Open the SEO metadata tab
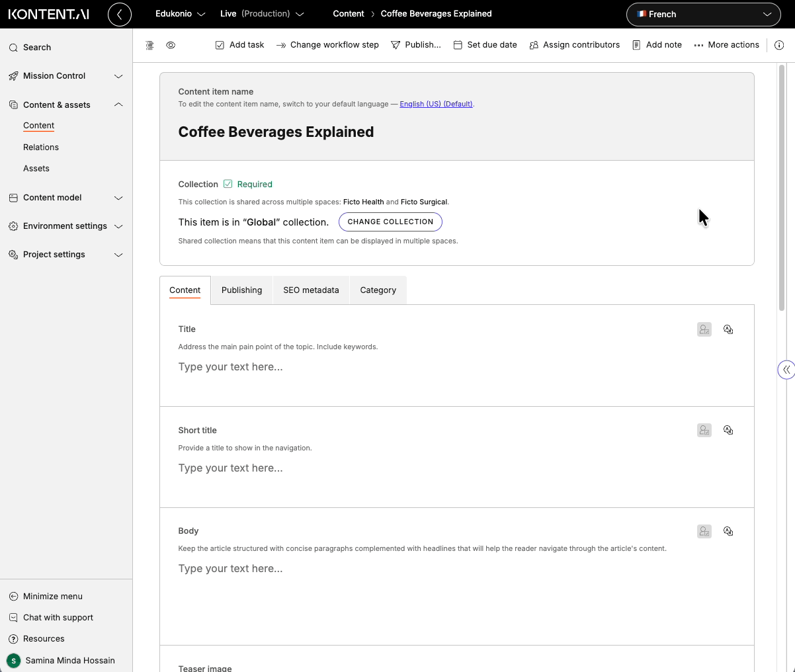The height and width of the screenshot is (672, 795). [311, 290]
